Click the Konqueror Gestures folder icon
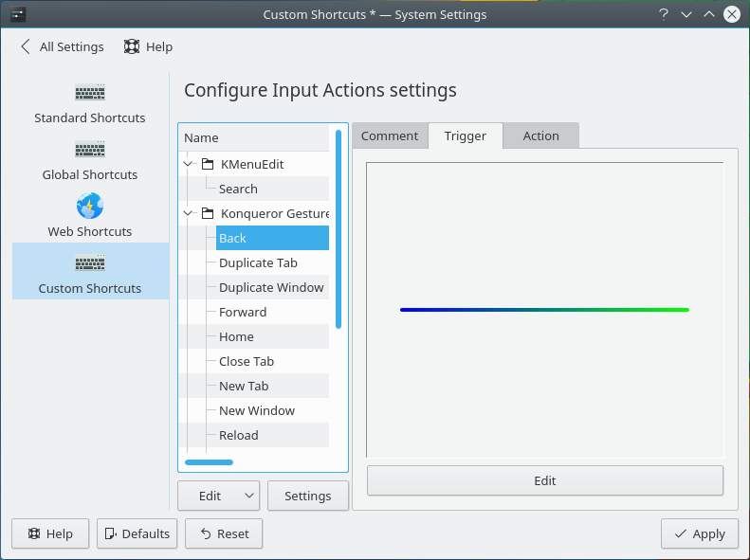 pyautogui.click(x=208, y=213)
